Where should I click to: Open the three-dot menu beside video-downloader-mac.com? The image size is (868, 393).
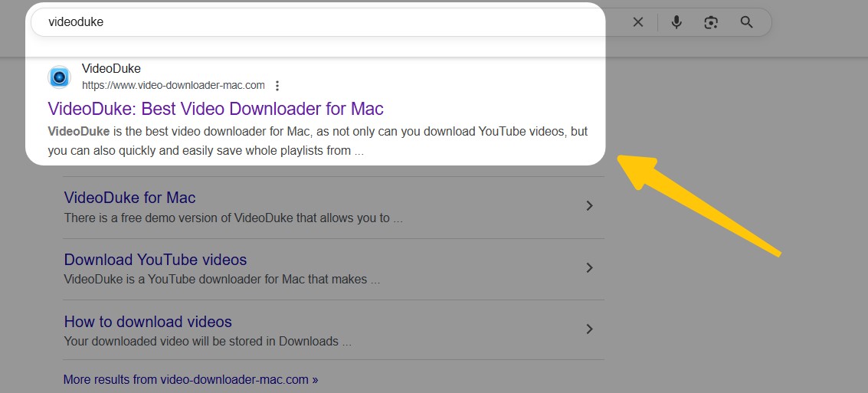click(x=277, y=86)
